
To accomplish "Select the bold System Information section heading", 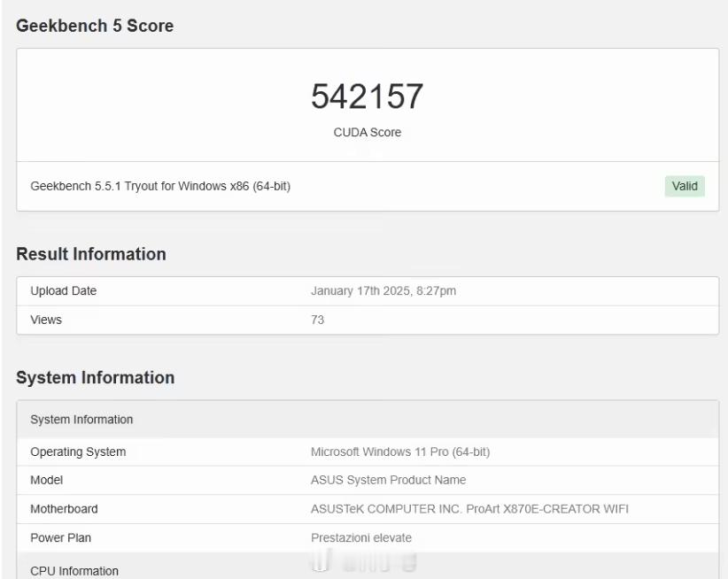I will [95, 378].
